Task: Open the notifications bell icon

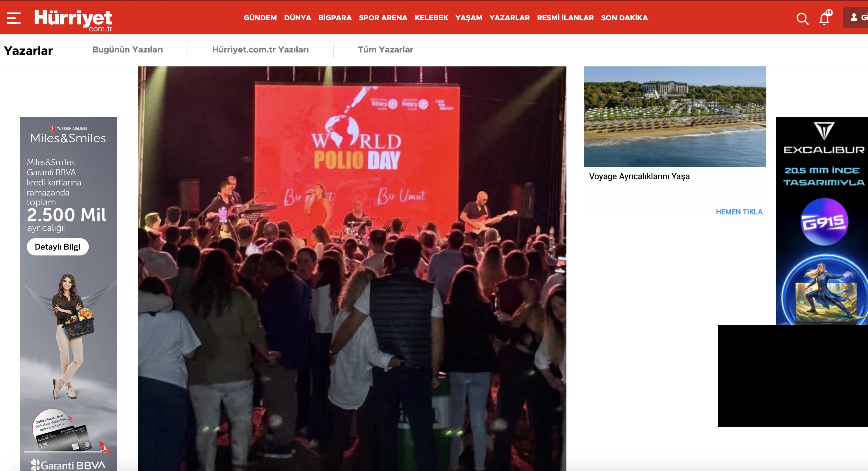Action: pyautogui.click(x=825, y=18)
